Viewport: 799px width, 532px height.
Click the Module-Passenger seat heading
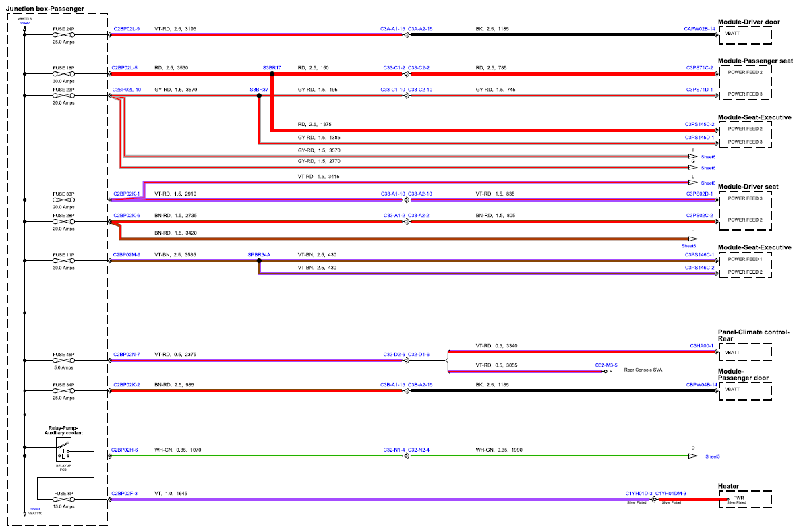(x=755, y=61)
